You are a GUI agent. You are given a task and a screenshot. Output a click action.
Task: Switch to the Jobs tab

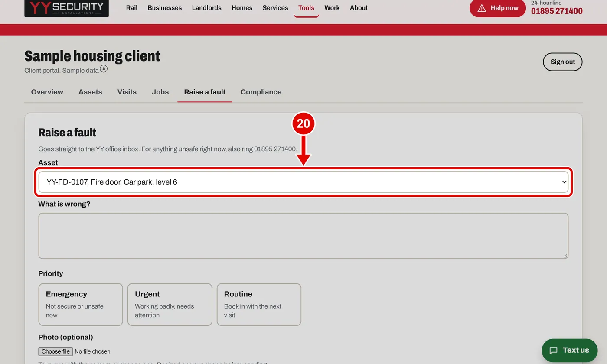coord(160,92)
